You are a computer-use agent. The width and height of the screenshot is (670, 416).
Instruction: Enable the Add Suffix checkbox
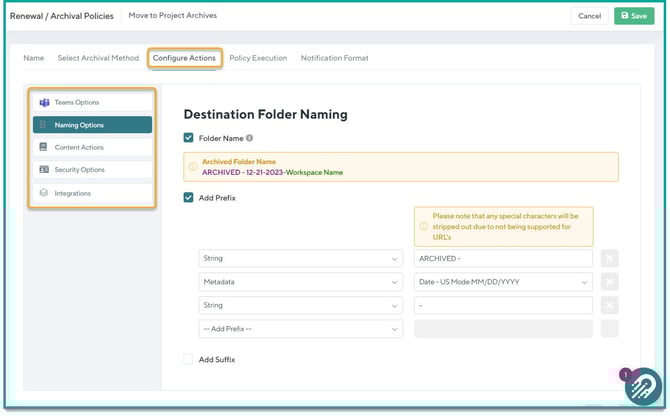[x=189, y=359]
